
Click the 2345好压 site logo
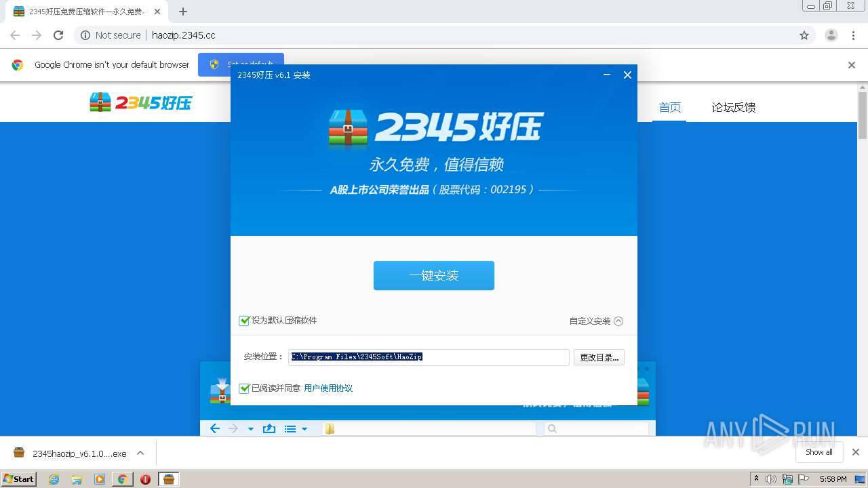click(x=141, y=102)
